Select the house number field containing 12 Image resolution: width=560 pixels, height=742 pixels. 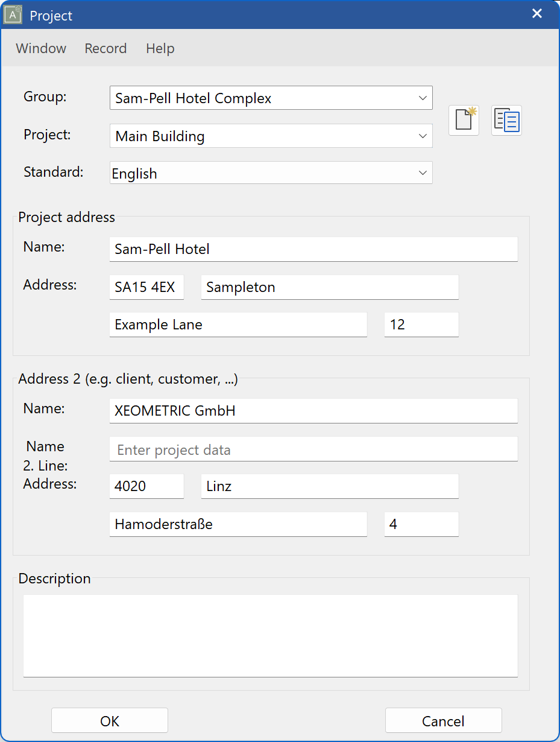click(421, 325)
